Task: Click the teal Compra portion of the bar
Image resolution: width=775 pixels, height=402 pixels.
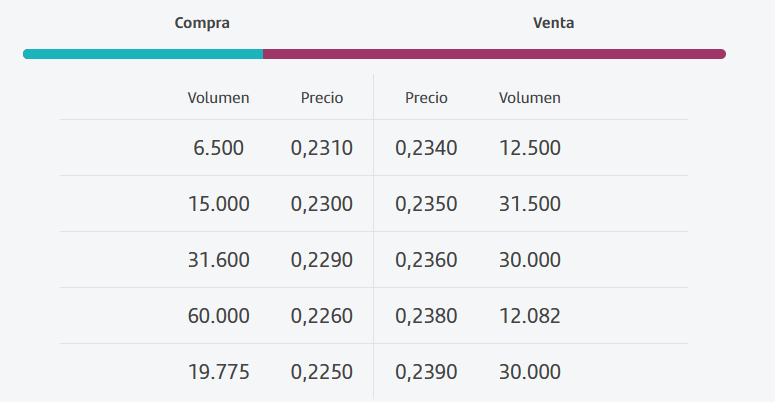Action: click(143, 54)
